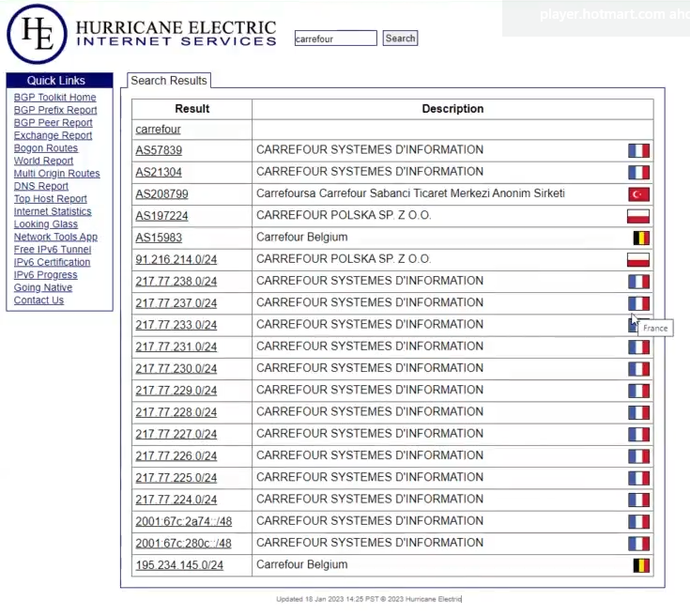The width and height of the screenshot is (690, 616).
Task: Open the 2001:67c:280c::/48 prefix link
Action: 183,544
